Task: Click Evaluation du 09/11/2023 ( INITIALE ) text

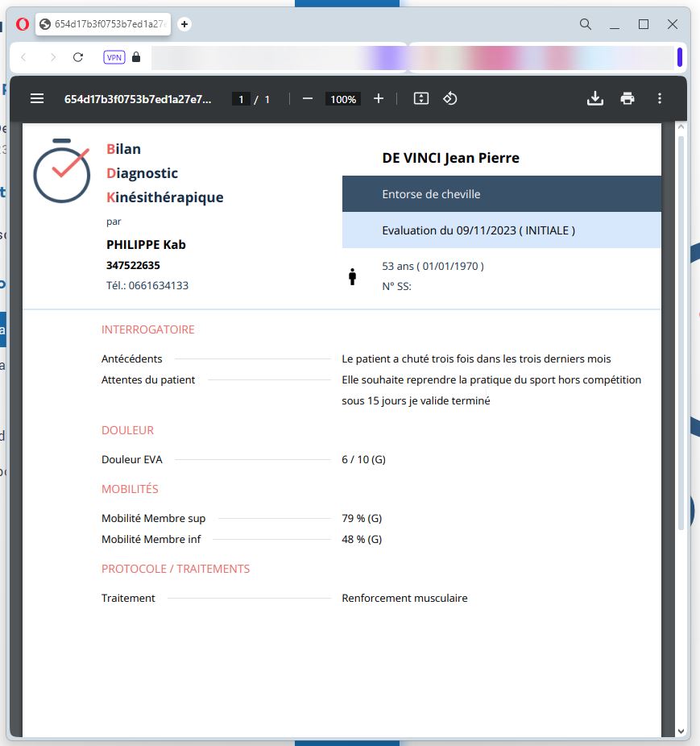Action: click(x=478, y=230)
